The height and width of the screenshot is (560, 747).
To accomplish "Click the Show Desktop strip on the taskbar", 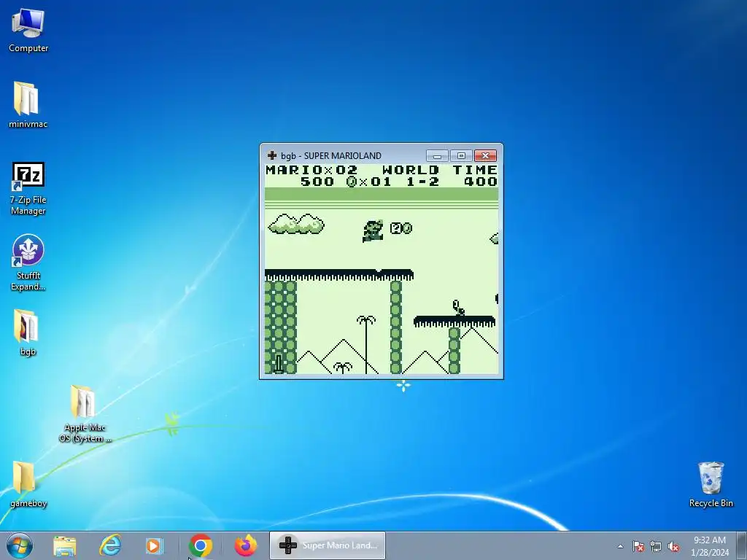I will pos(742,545).
